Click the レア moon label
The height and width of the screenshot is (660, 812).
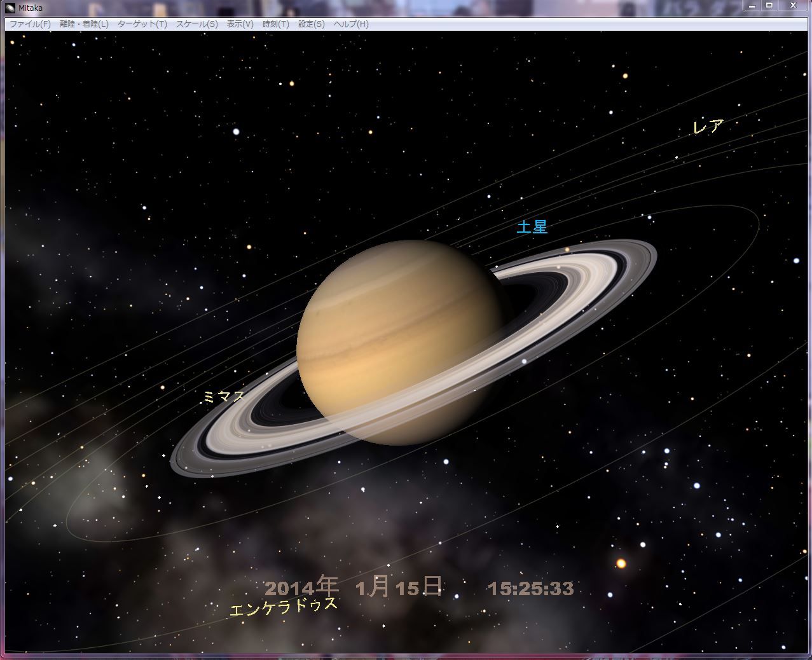(x=708, y=127)
